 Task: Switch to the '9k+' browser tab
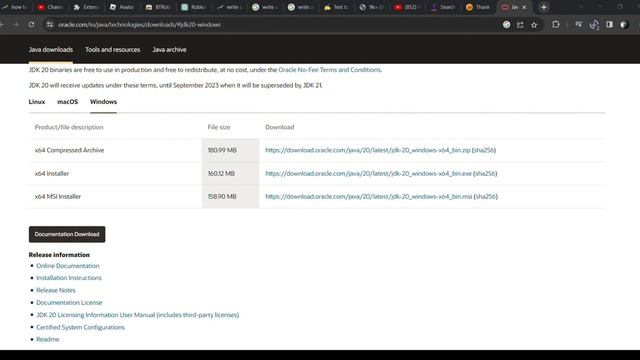pos(371,7)
